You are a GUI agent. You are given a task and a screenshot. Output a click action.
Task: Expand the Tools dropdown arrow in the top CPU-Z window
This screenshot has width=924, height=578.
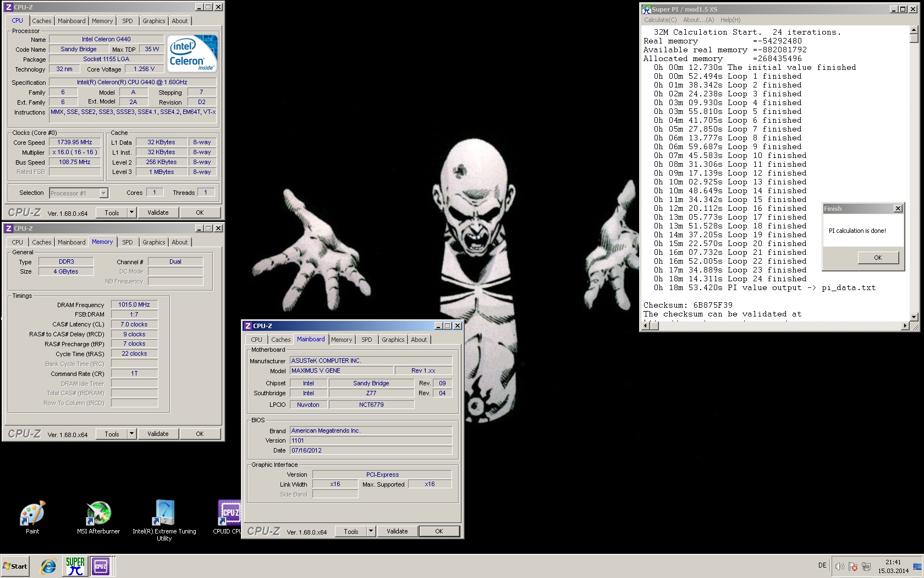point(131,212)
